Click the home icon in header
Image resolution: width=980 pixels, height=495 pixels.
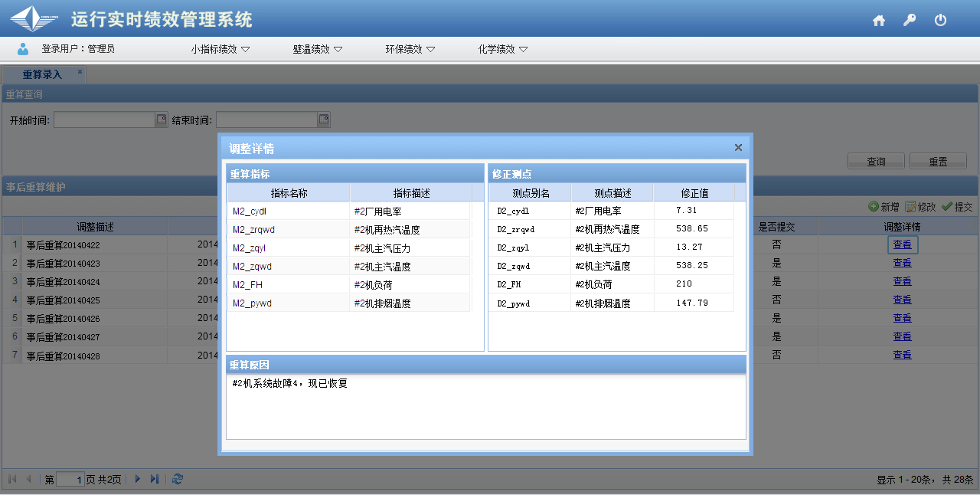[x=879, y=21]
